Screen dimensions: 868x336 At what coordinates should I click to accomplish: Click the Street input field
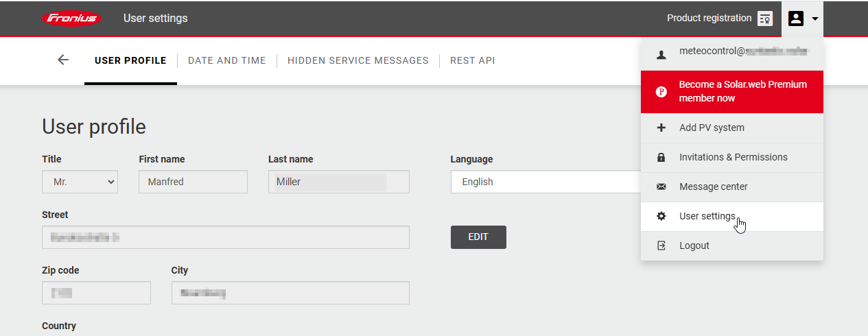pyautogui.click(x=225, y=237)
